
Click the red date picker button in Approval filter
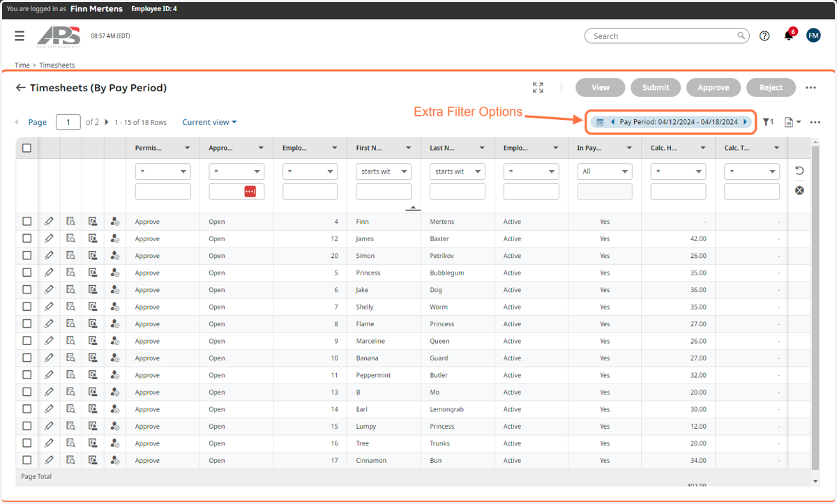[x=250, y=191]
